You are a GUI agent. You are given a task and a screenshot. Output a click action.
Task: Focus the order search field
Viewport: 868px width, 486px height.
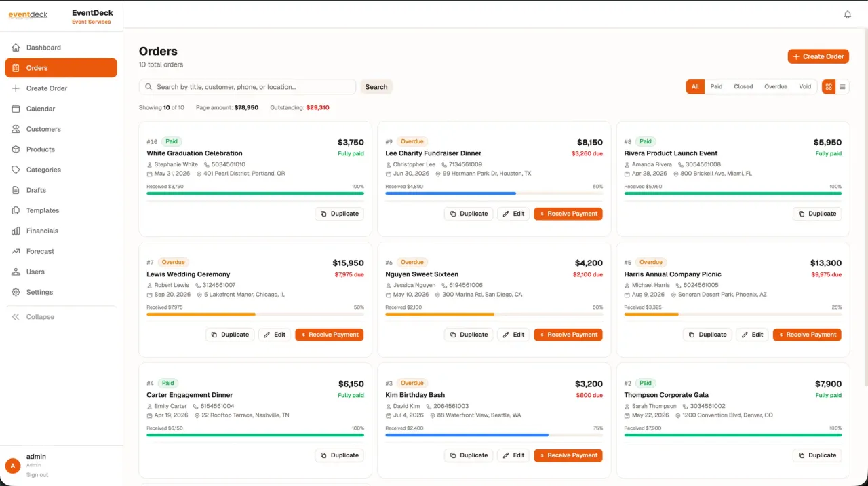(x=248, y=87)
